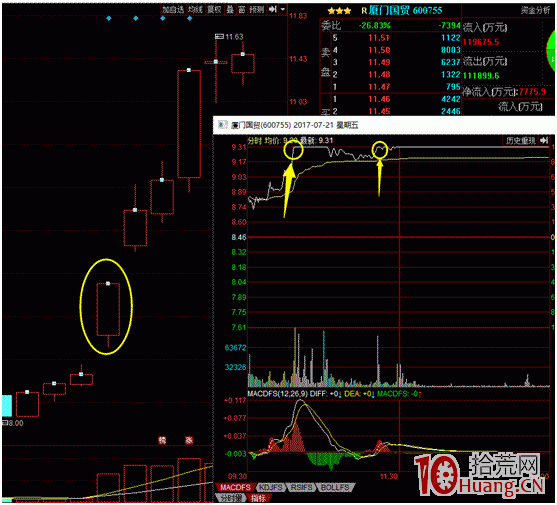This screenshot has width=557, height=505.
Task: Switch to the KDJFS indicator tab
Action: point(271,487)
